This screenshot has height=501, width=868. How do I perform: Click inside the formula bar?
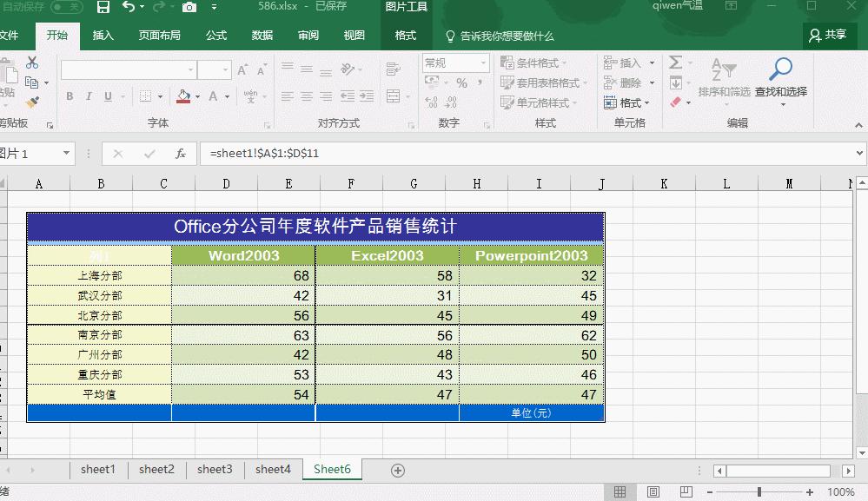[x=391, y=154]
